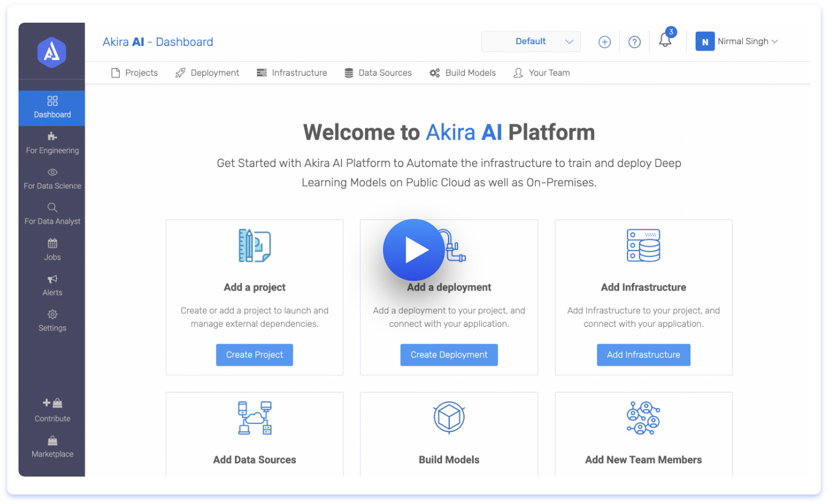The width and height of the screenshot is (828, 504).
Task: Switch to the Projects tab
Action: pyautogui.click(x=135, y=73)
